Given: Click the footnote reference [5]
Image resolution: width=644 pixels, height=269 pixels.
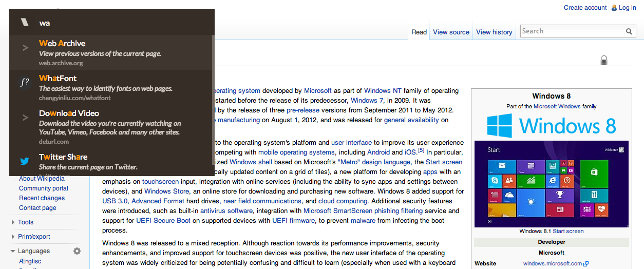Looking at the screenshot, I should coord(421,150).
